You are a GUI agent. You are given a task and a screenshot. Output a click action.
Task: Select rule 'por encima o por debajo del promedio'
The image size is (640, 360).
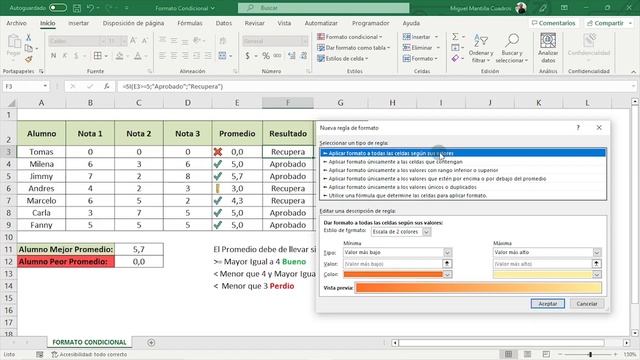[463, 179]
